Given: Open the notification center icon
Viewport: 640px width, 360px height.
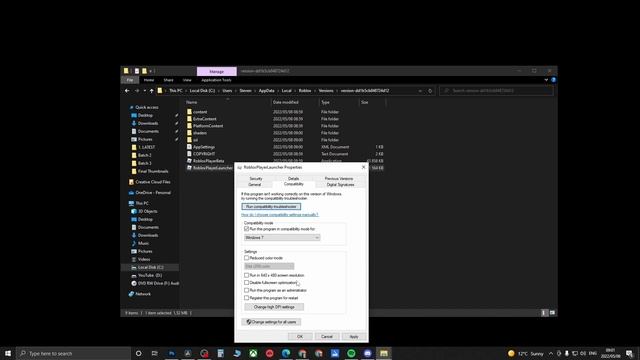Looking at the screenshot, I should click(x=629, y=353).
